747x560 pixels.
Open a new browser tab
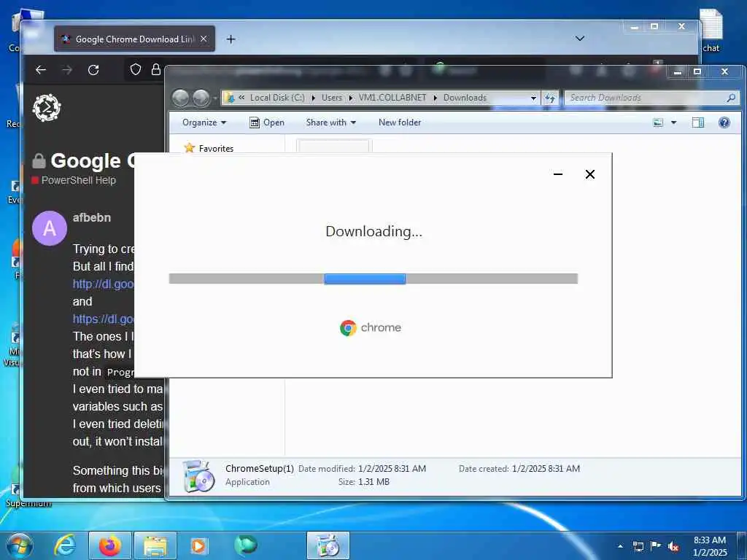(x=231, y=39)
